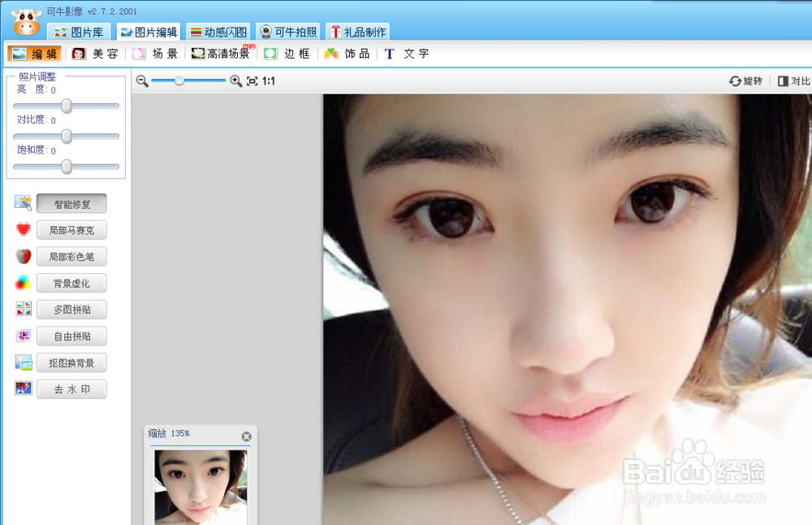This screenshot has height=525, width=812.
Task: Click the 缩放 135% label
Action: 169,433
